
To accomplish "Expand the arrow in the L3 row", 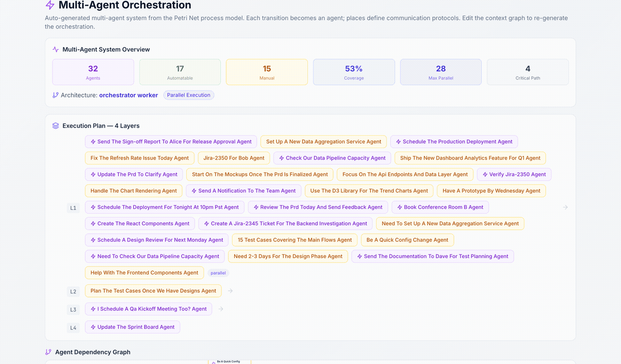I will (220, 309).
